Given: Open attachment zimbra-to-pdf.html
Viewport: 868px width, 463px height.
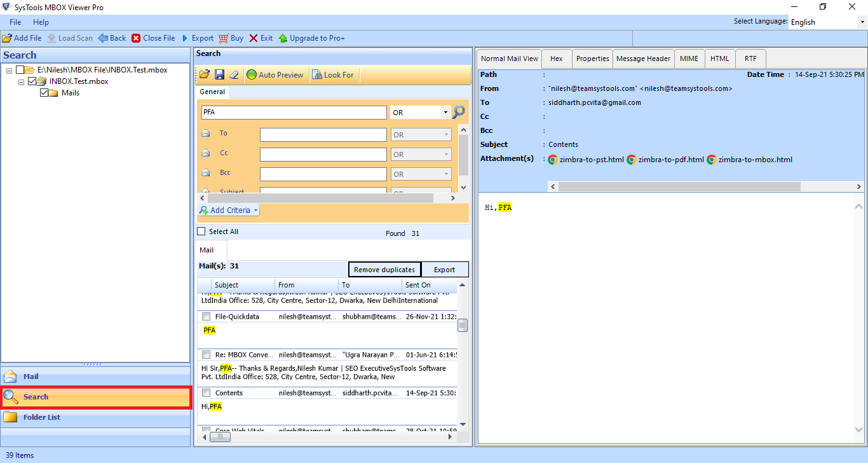Looking at the screenshot, I should 665,160.
